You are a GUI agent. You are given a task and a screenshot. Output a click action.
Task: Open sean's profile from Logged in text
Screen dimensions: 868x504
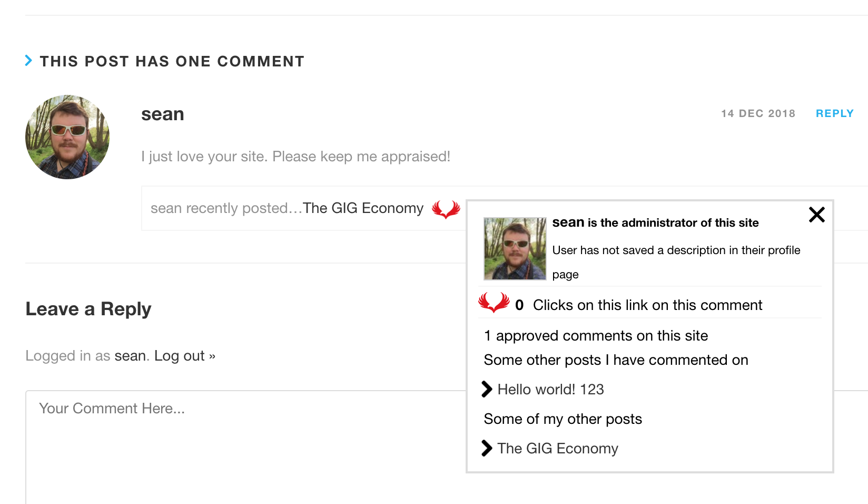click(130, 356)
